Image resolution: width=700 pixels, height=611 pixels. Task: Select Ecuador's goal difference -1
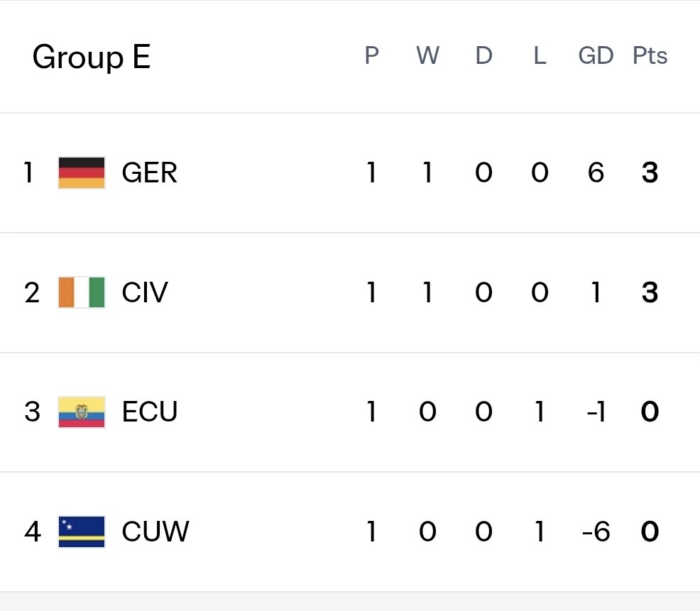pyautogui.click(x=596, y=412)
